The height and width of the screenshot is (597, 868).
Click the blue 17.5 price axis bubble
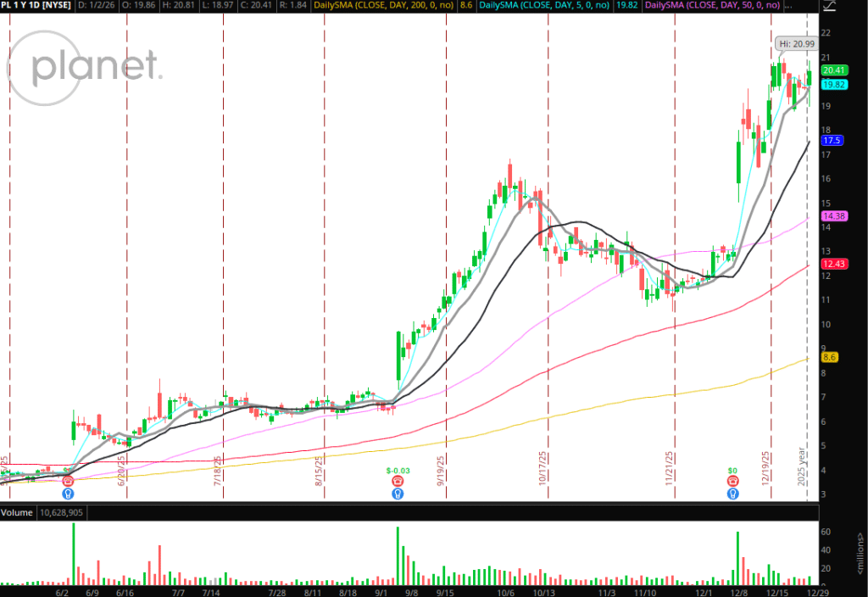[832, 141]
